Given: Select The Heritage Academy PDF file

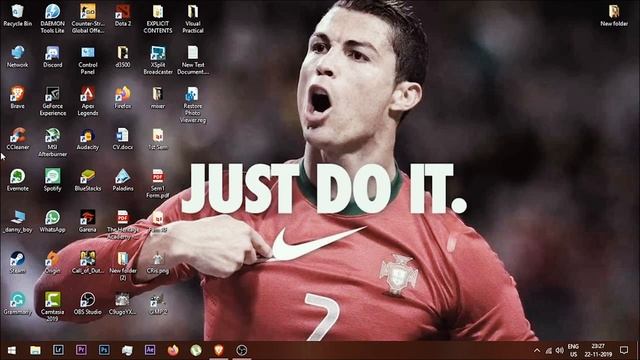Looking at the screenshot, I should 123,225.
